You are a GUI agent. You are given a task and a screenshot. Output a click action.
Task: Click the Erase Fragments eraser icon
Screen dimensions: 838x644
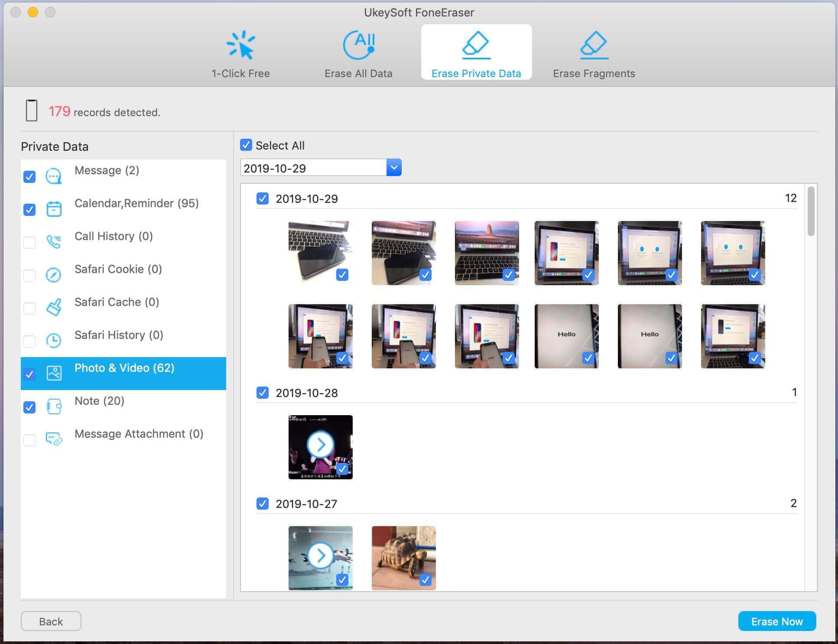coord(594,45)
